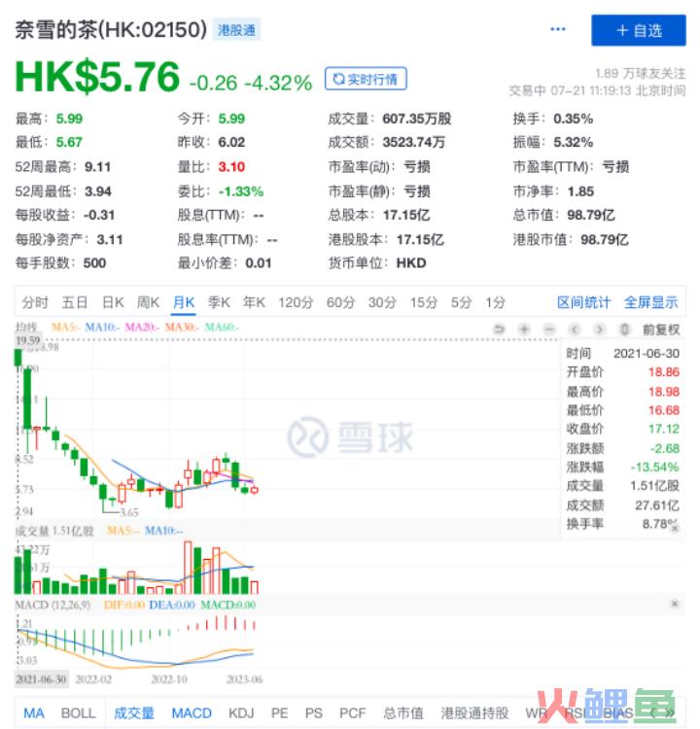Click the DIF value in MACD header
The image size is (700, 729).
tap(123, 605)
